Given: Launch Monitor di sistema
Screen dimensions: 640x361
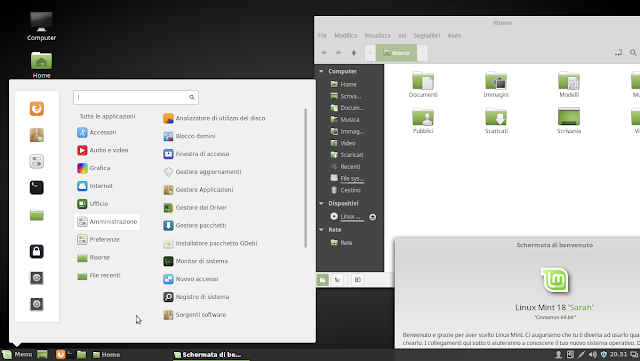Looking at the screenshot, I should (196, 261).
